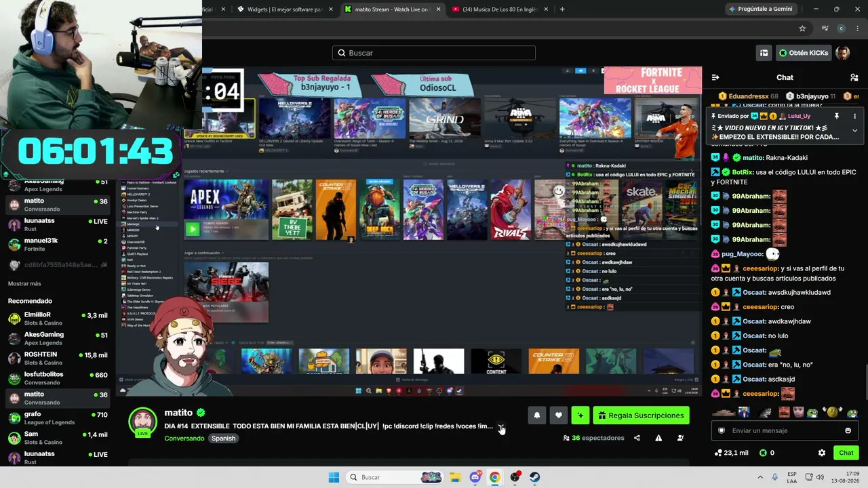Open a new browser tab

[x=562, y=9]
